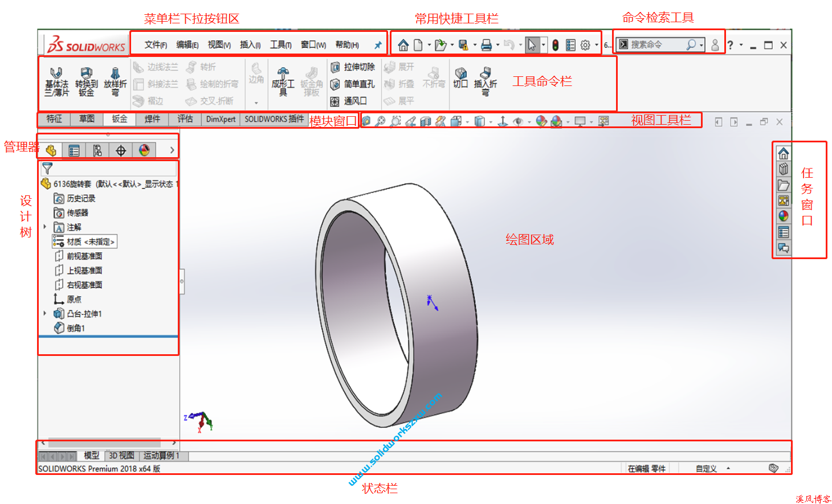Click inside the 搜索命令 search field
The image size is (832, 504).
[655, 44]
